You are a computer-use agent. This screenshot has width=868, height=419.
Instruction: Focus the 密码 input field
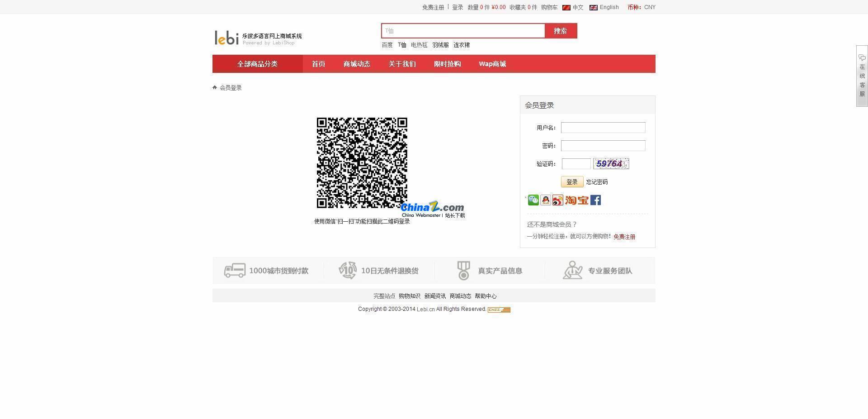coord(603,146)
